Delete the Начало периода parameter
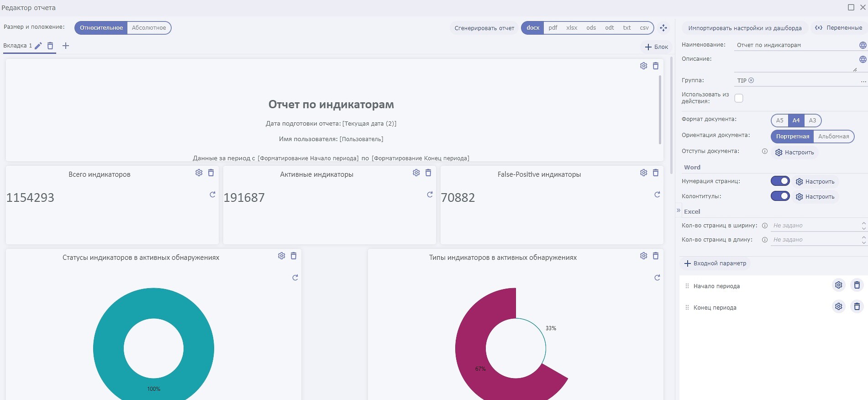868x400 pixels. (857, 285)
